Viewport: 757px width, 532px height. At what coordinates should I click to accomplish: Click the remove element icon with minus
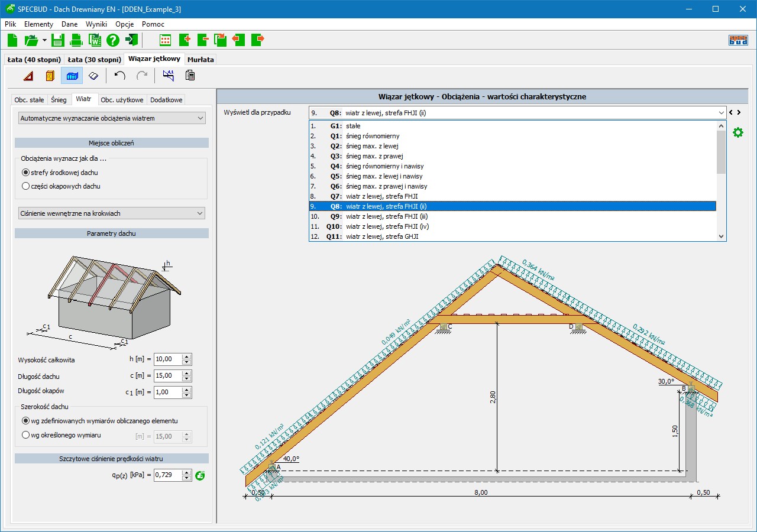203,40
